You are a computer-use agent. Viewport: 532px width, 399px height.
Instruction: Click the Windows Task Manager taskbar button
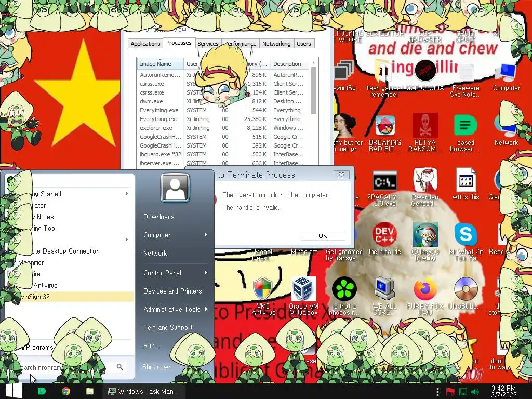(143, 391)
